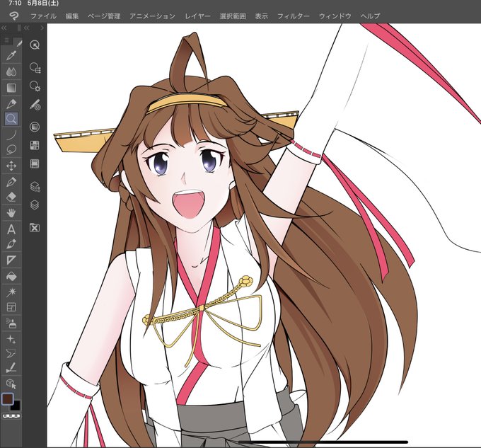Select the Lasso selection tool

[x=11, y=150]
